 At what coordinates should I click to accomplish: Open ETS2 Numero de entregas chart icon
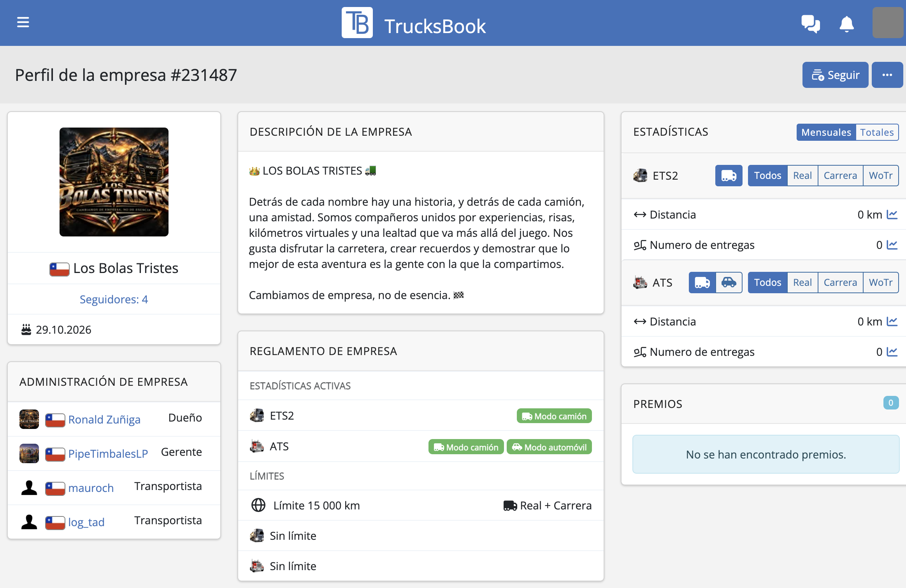click(892, 245)
